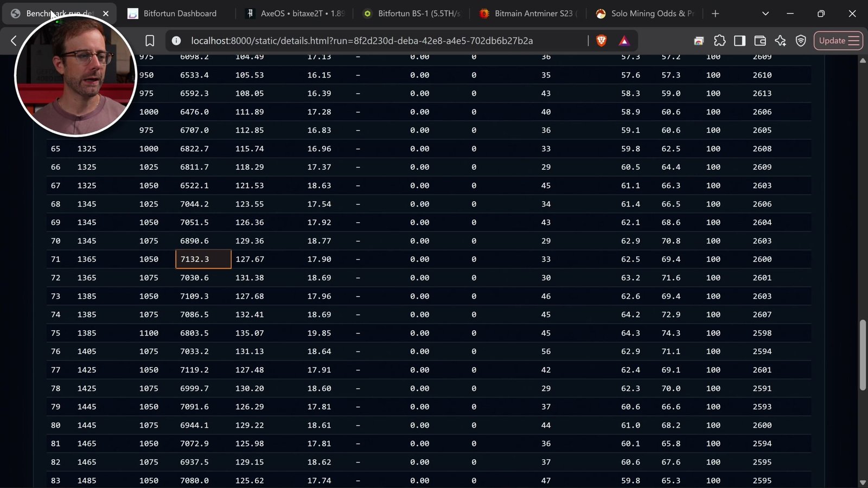Select the highlighted cell 7132.3

203,259
